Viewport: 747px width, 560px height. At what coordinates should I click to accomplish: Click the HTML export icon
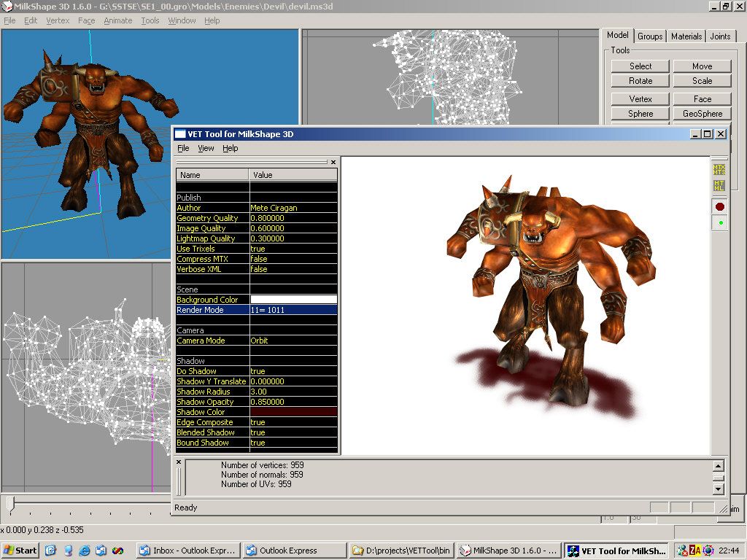[719, 186]
